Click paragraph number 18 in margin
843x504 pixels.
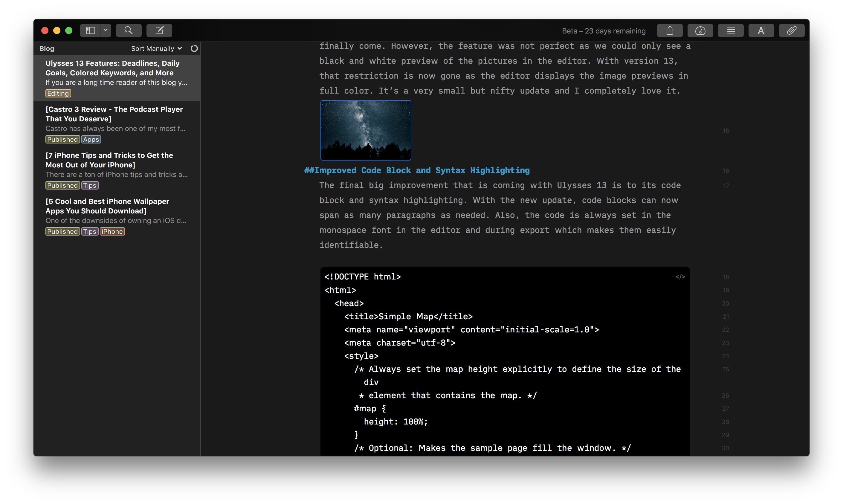click(726, 277)
